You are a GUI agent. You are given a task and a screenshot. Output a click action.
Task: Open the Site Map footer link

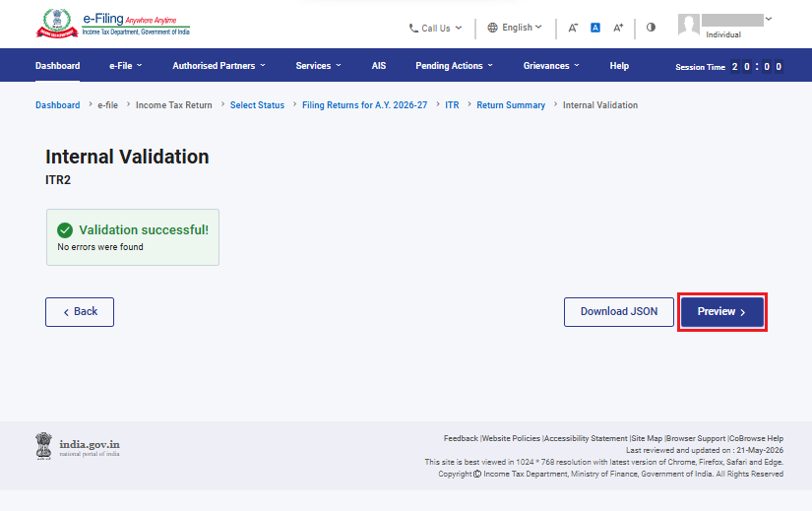647,438
